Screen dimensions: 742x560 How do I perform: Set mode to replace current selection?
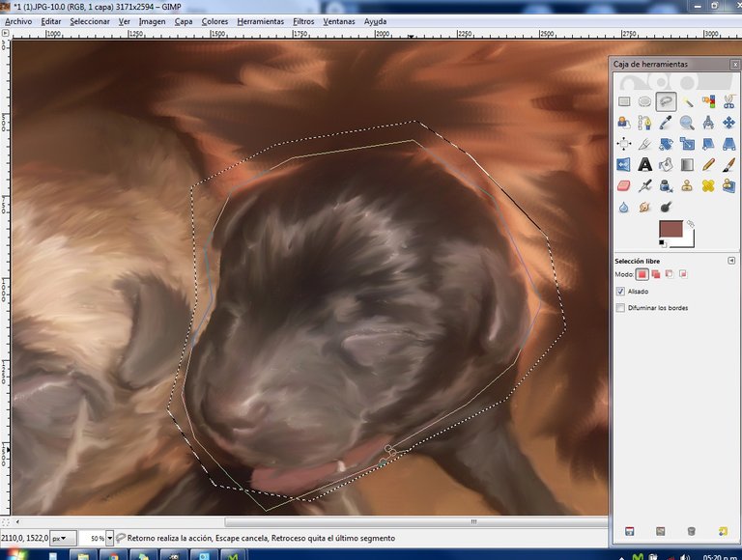pyautogui.click(x=642, y=274)
